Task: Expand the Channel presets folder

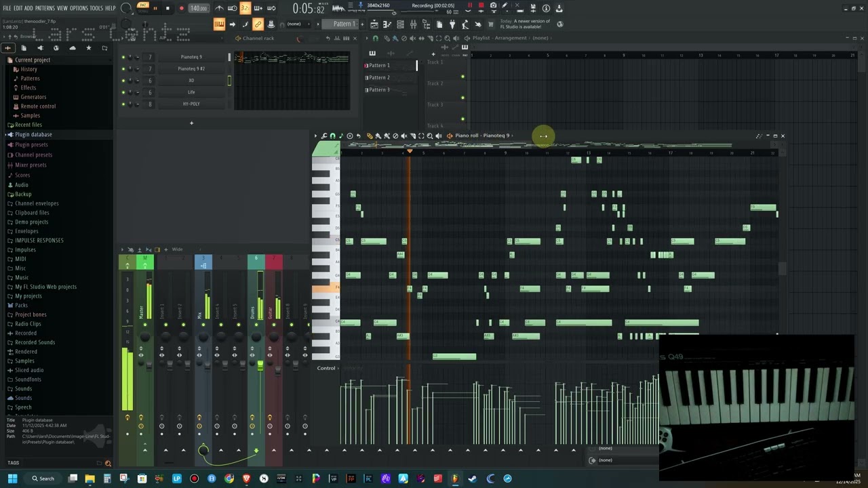Action: click(33, 155)
